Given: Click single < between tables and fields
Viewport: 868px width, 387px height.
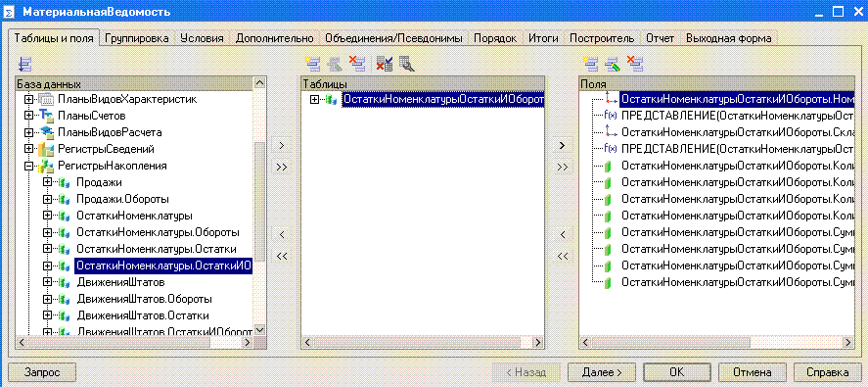Looking at the screenshot, I should point(563,234).
